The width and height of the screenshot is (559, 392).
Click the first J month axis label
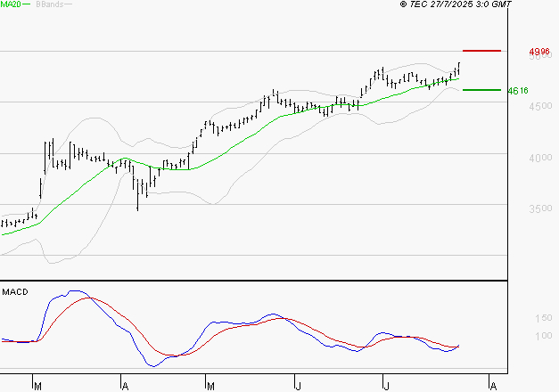298,387
